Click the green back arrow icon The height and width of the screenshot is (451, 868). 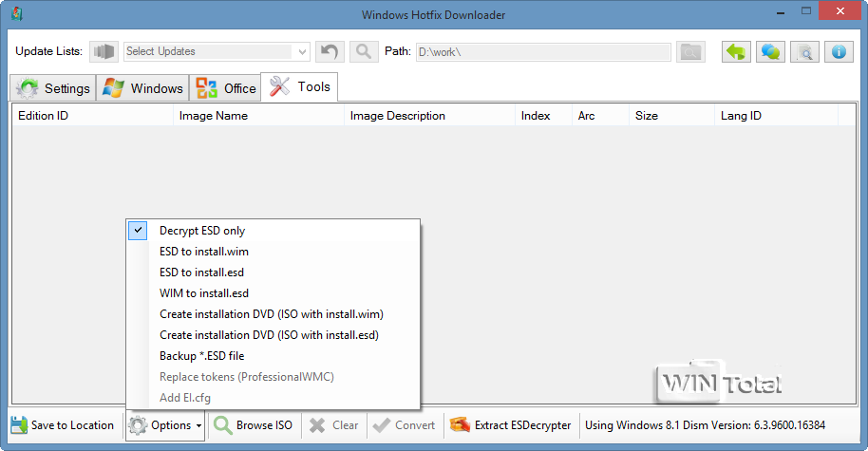click(x=736, y=51)
